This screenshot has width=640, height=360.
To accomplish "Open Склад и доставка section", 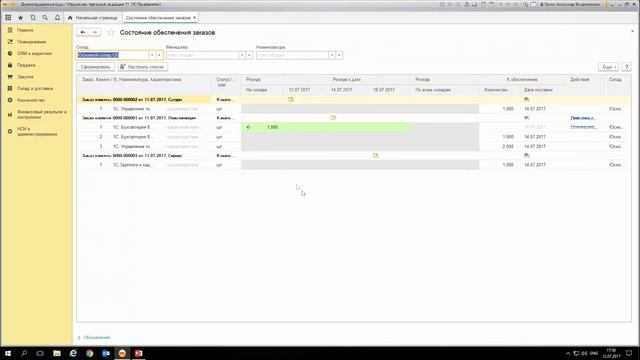I will [35, 88].
